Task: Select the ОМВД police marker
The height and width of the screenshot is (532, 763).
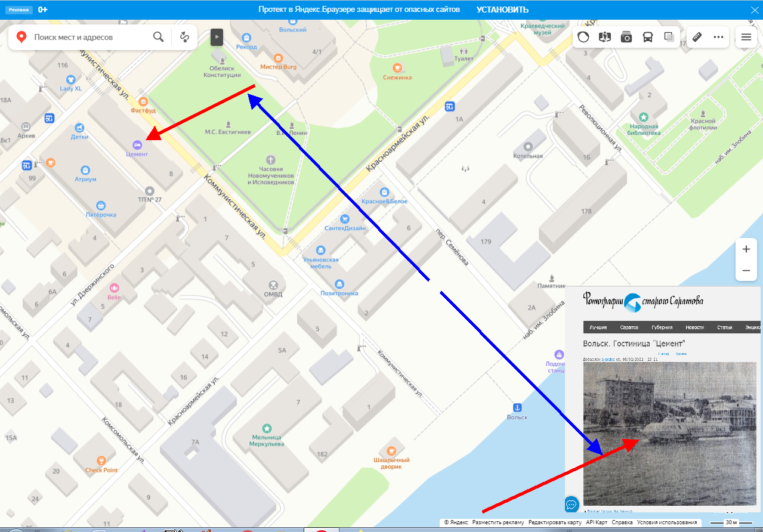Action: coord(273,285)
